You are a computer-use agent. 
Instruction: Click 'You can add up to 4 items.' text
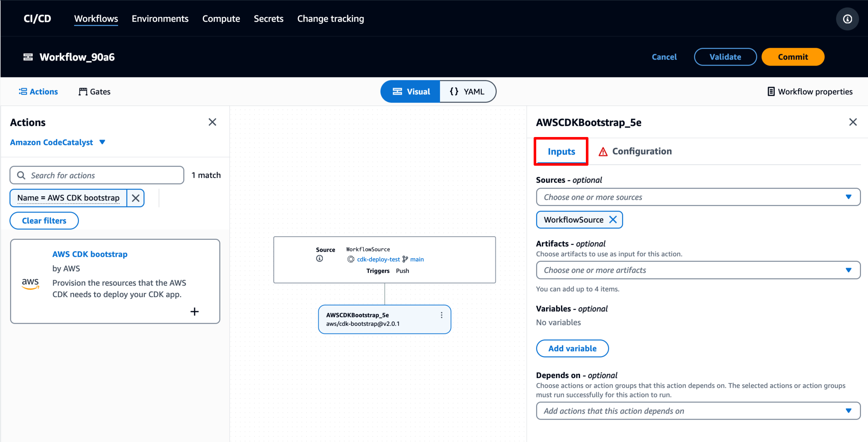point(578,289)
